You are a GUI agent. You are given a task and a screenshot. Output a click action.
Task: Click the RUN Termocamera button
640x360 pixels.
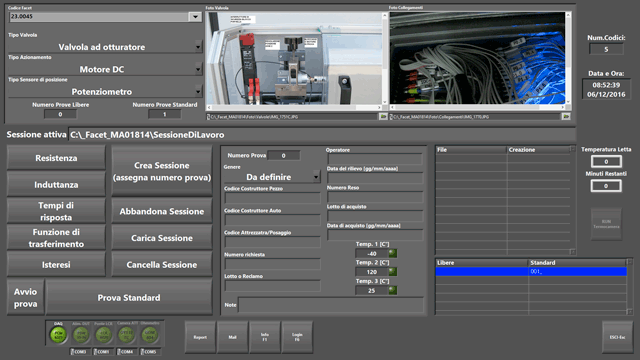point(607,224)
